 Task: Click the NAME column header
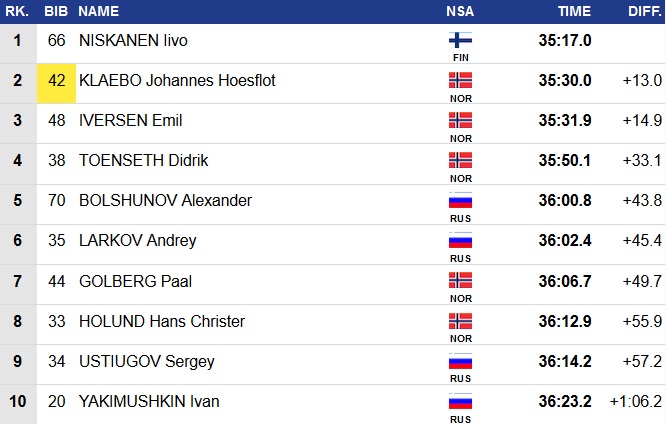point(98,11)
